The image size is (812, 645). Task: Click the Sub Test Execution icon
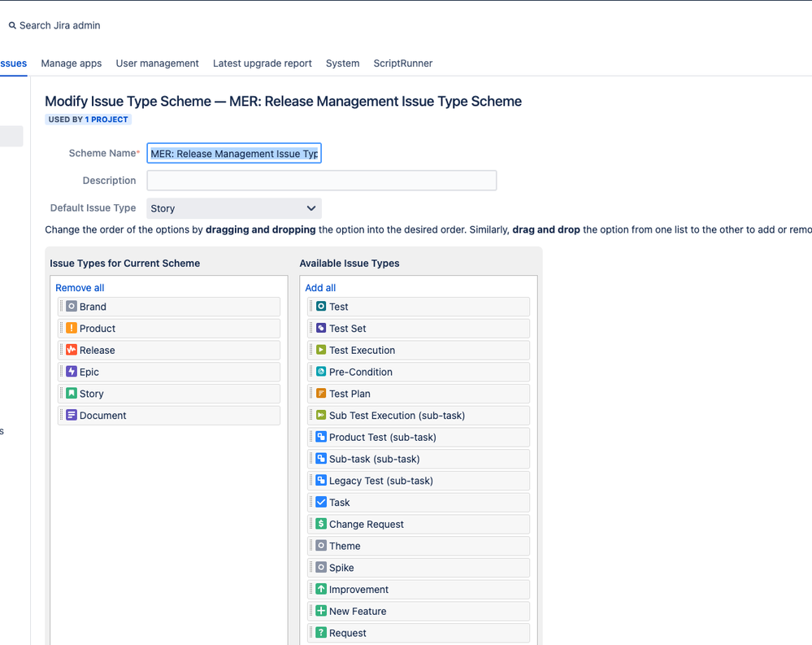321,415
